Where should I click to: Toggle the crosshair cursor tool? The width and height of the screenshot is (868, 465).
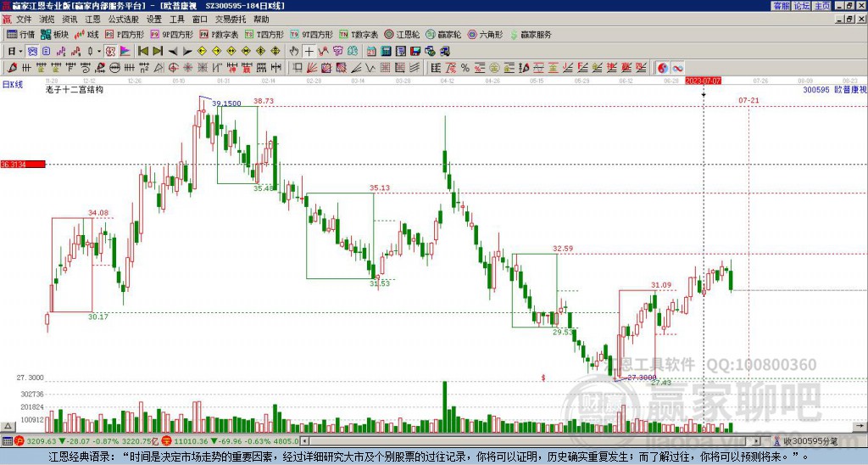pos(309,51)
